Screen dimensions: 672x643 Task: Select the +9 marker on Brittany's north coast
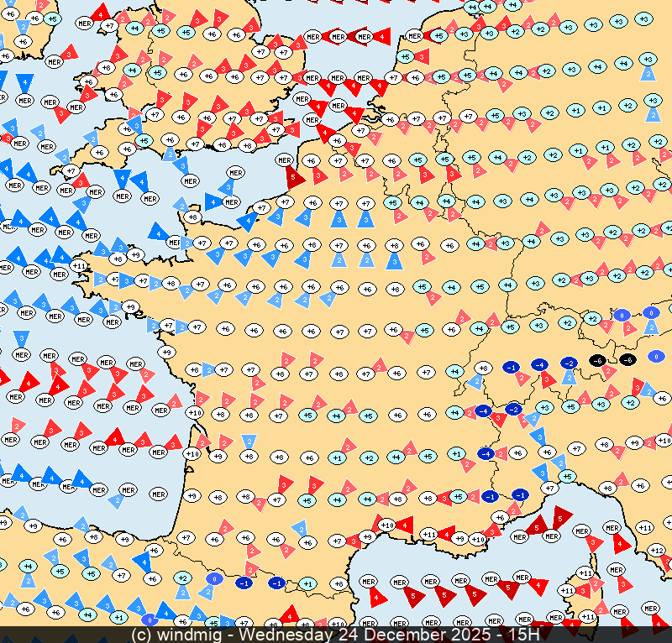[x=136, y=254]
